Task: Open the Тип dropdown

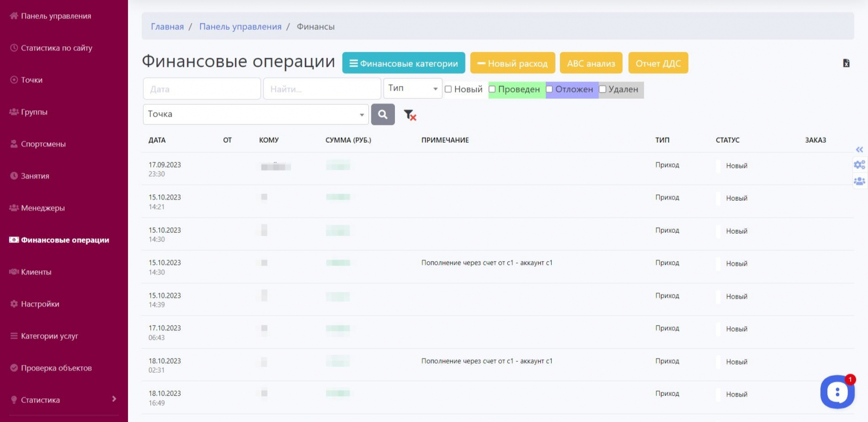Action: point(413,88)
